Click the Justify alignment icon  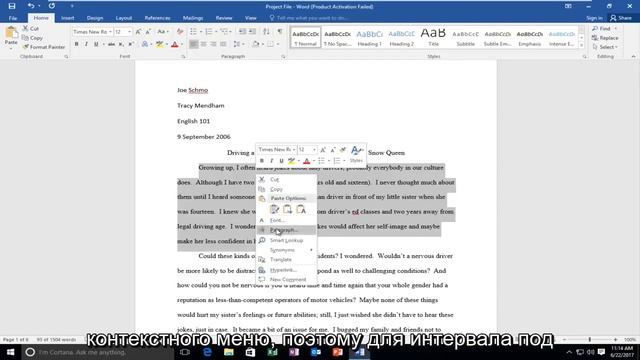click(223, 44)
